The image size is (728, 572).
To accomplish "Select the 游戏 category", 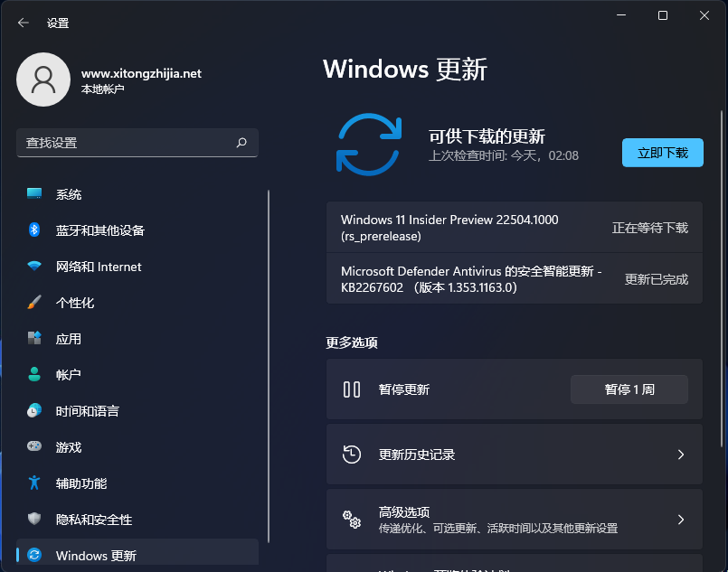I will click(x=137, y=447).
